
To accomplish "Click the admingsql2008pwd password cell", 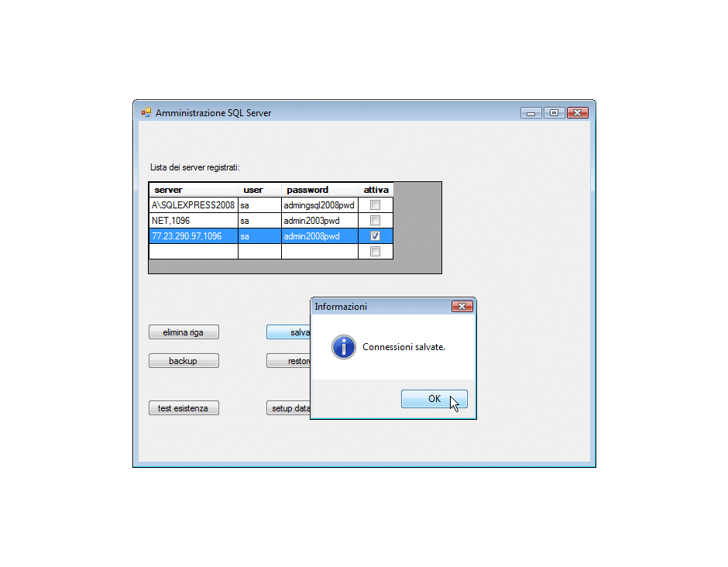I will (x=319, y=204).
